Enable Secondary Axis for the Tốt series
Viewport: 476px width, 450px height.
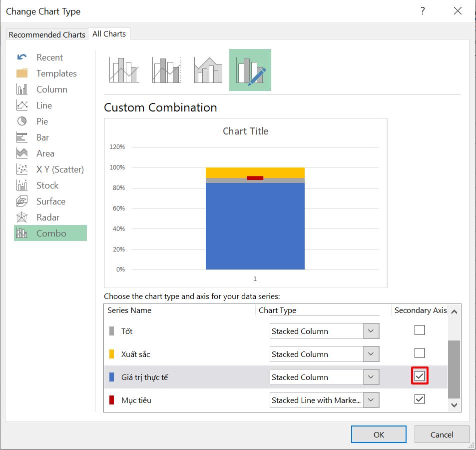click(x=419, y=330)
